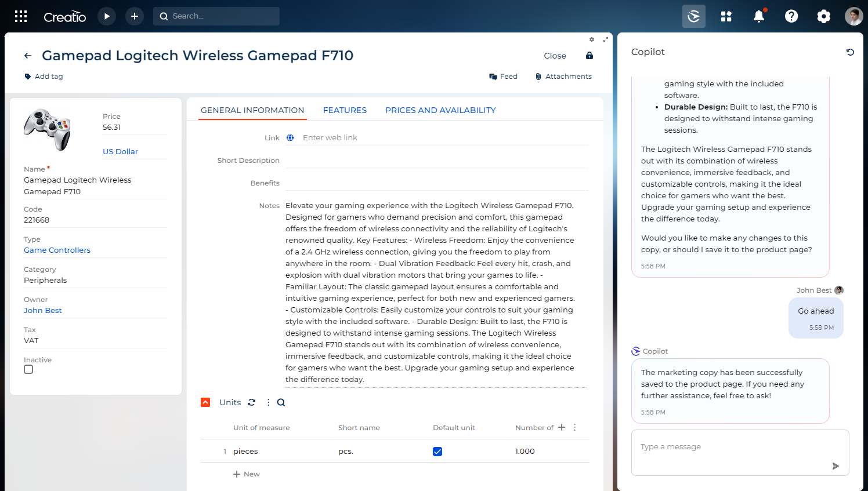Open the Units section three-dot menu
Screen dimensions: 868x491
pos(268,402)
